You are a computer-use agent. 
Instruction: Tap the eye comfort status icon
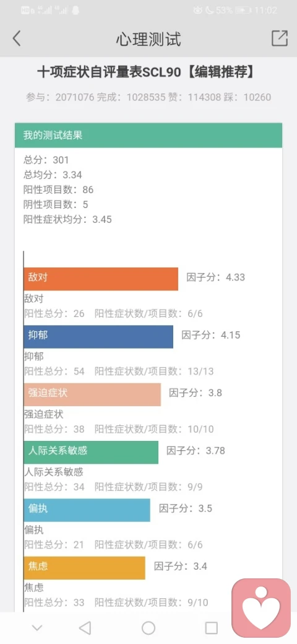(198, 11)
